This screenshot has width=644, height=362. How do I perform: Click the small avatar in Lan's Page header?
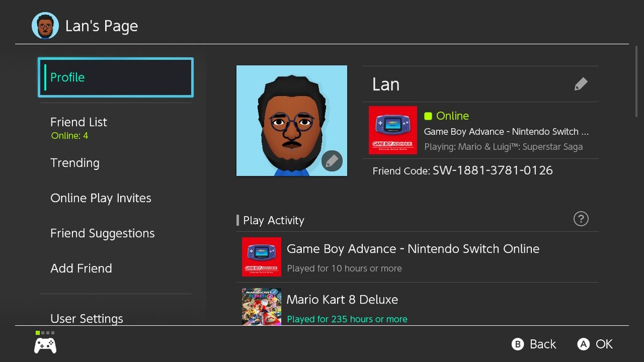point(45,26)
